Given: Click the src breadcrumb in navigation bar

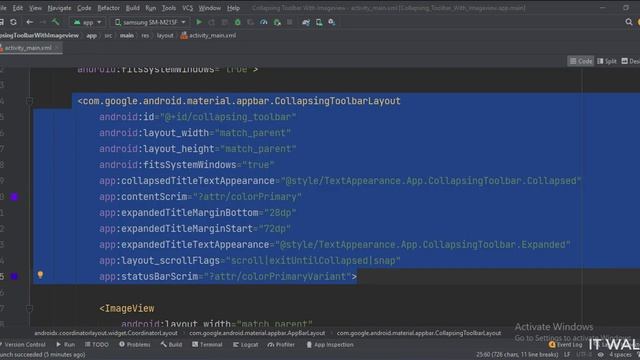Looking at the screenshot, I should click(x=108, y=36).
